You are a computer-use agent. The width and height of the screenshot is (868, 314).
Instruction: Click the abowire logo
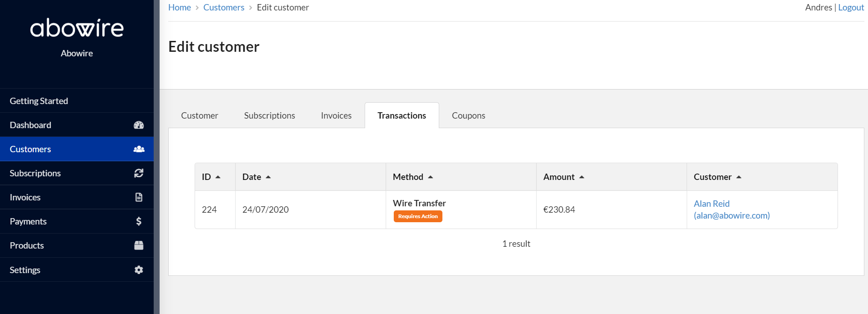click(77, 28)
